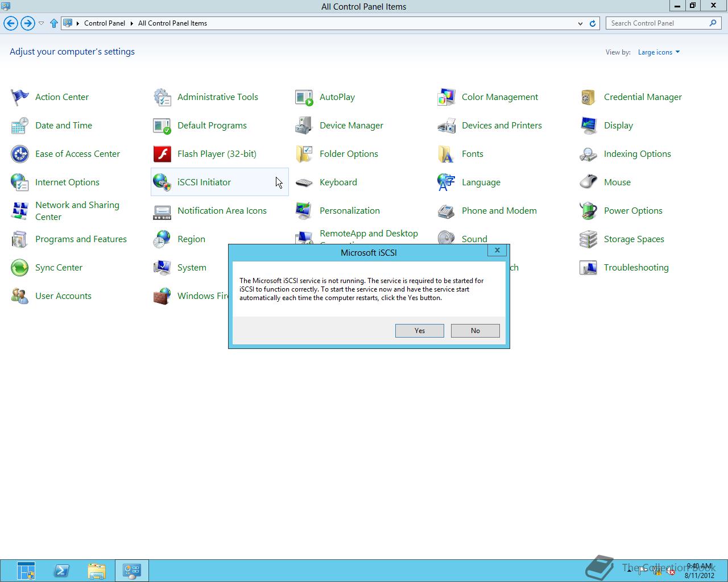The height and width of the screenshot is (582, 728).
Task: Open the Action Center flag icon
Action: coord(20,97)
